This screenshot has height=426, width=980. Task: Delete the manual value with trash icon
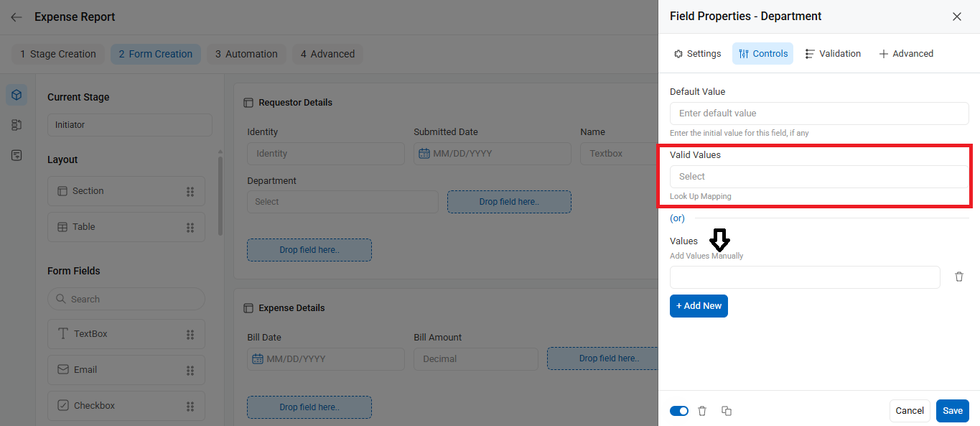(959, 277)
